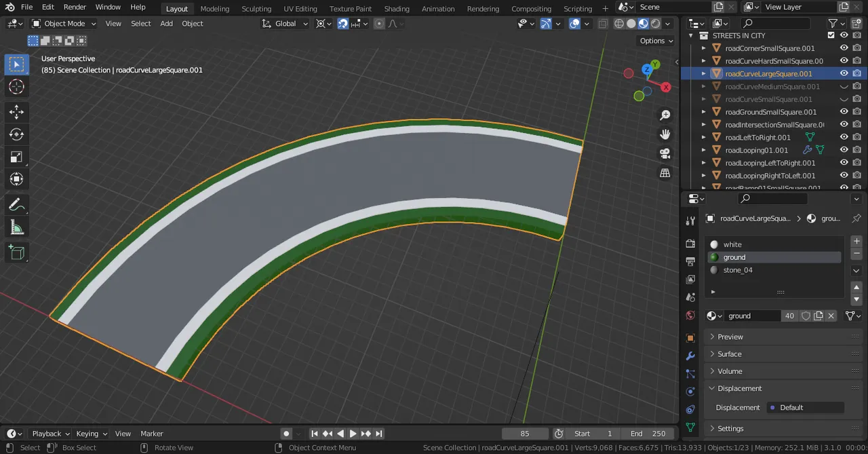868x454 pixels.
Task: Show roadCurveMediumSquare.001 using its eye icon
Action: (x=844, y=86)
